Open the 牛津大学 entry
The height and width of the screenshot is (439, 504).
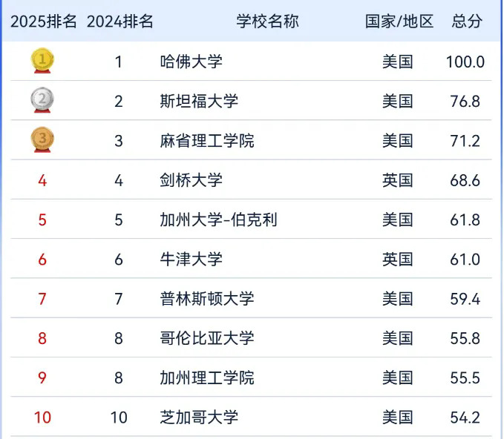(x=191, y=259)
